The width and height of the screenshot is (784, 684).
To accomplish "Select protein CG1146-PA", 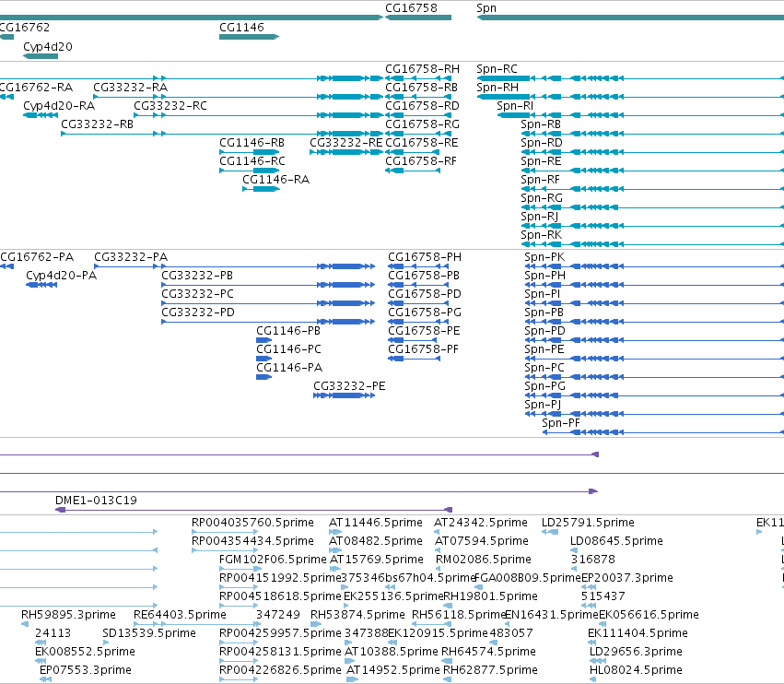I will tap(289, 367).
